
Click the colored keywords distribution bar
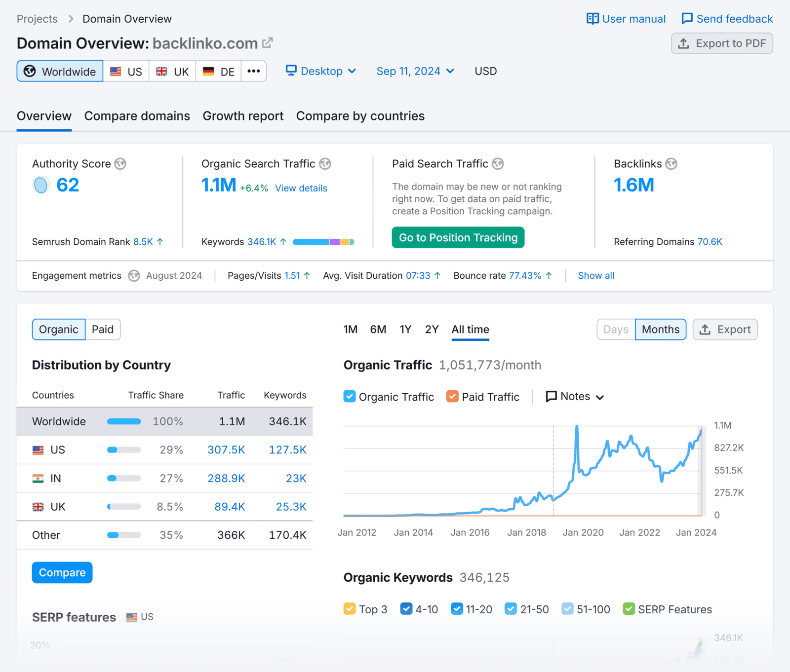(323, 242)
